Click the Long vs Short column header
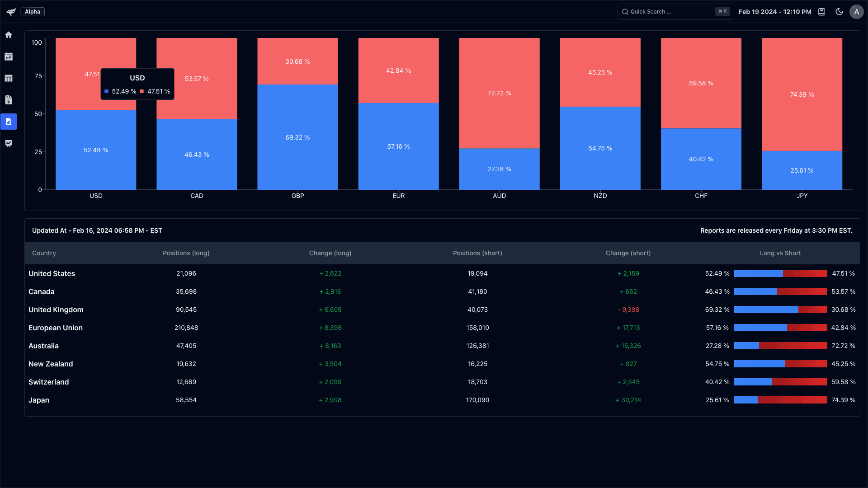 780,253
